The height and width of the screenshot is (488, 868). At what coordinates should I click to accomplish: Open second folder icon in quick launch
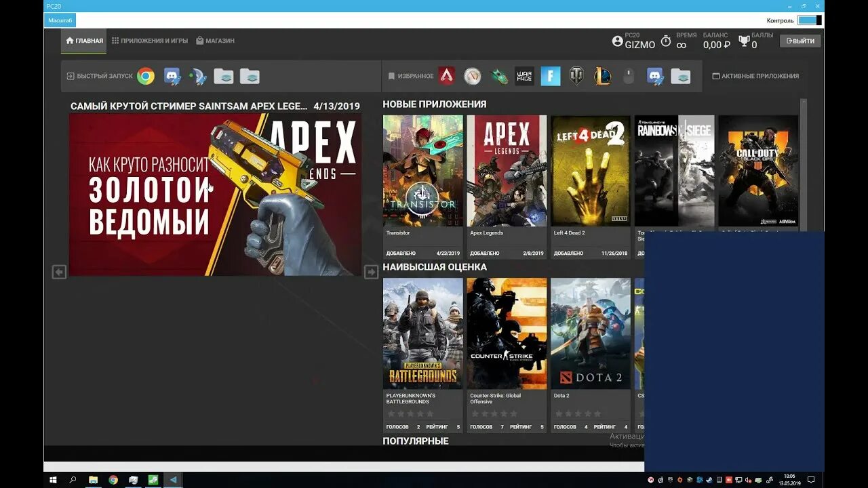click(250, 77)
